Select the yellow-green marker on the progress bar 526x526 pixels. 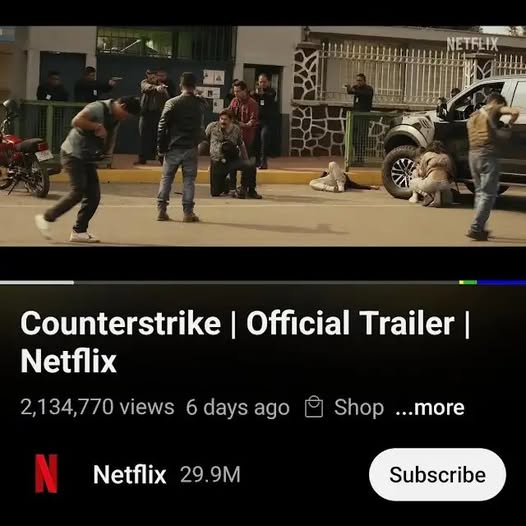468,282
